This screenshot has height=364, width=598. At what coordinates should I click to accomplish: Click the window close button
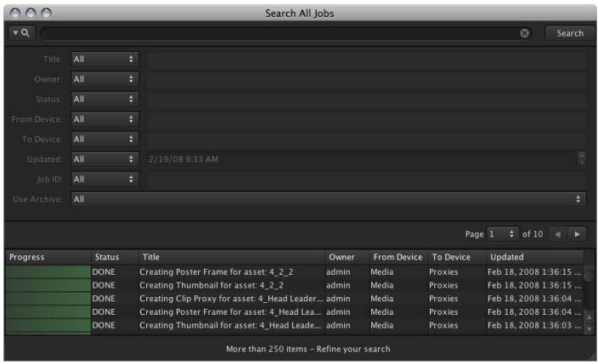click(x=15, y=14)
